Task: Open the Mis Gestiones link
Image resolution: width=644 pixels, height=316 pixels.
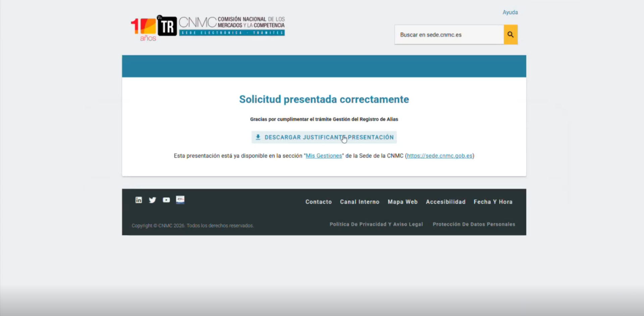Action: pos(324,156)
